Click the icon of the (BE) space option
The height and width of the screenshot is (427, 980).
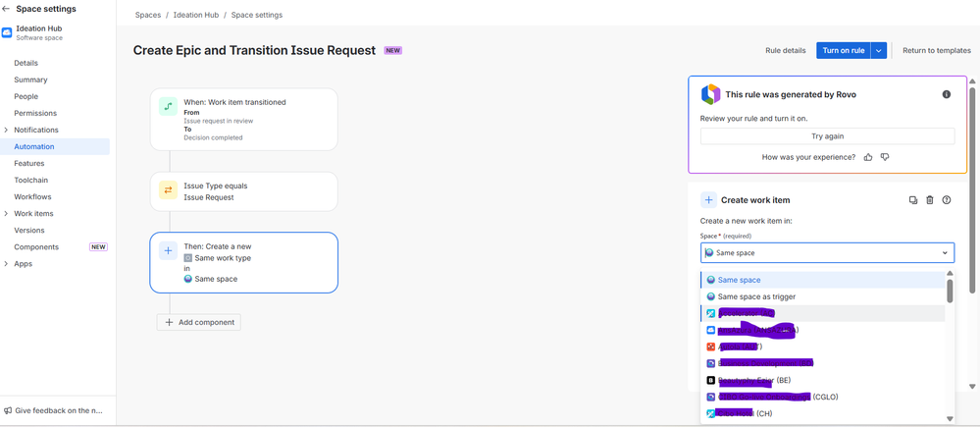(710, 380)
